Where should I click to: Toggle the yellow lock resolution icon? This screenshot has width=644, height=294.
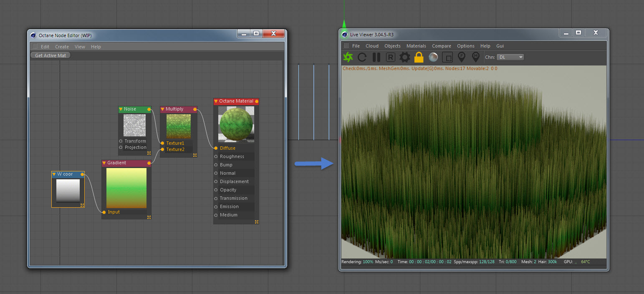(419, 57)
